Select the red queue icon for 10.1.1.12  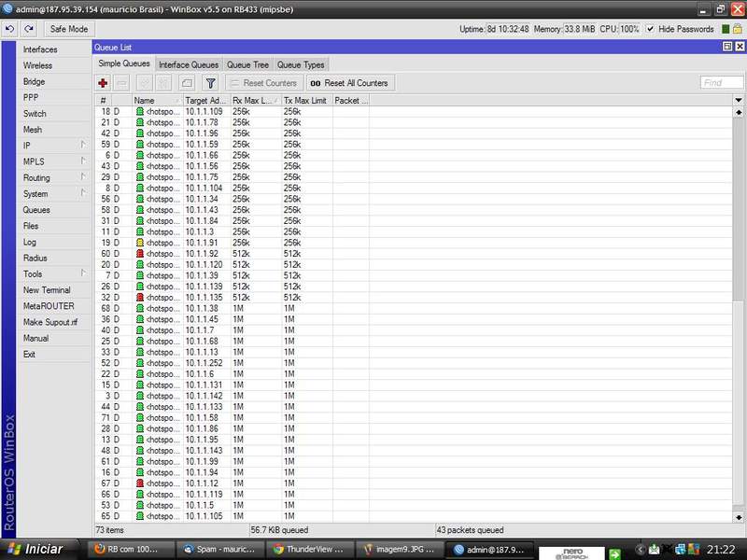pyautogui.click(x=139, y=483)
